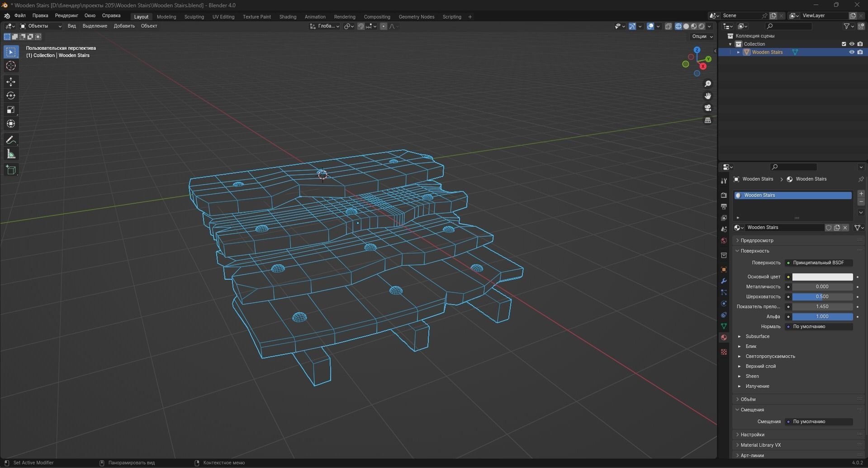This screenshot has height=468, width=868.
Task: Open the Particles properties tab
Action: click(x=724, y=292)
